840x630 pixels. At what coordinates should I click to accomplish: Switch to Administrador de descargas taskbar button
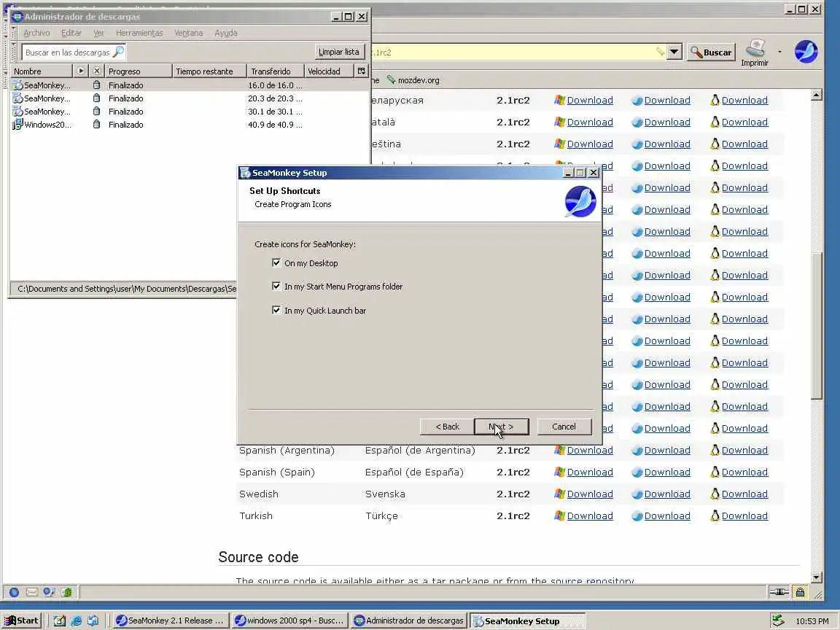(x=409, y=621)
